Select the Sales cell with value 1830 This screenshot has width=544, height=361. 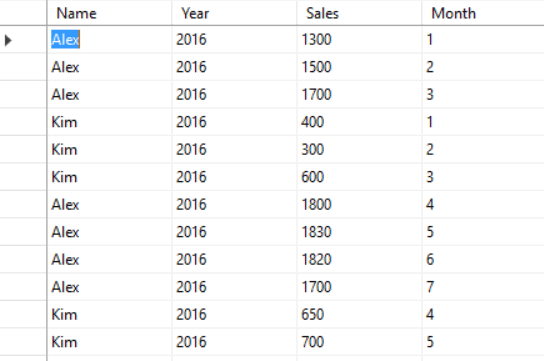[x=359, y=232]
